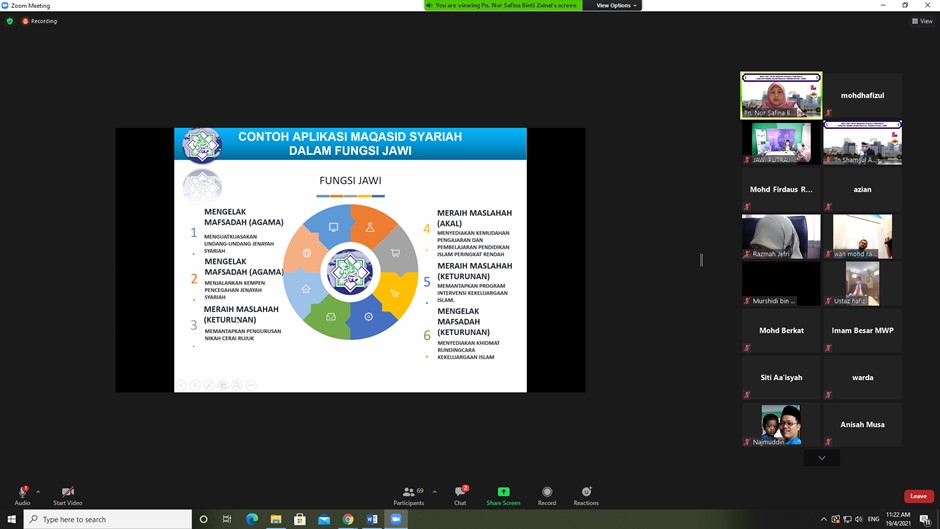Open the notification center icon

click(x=925, y=519)
